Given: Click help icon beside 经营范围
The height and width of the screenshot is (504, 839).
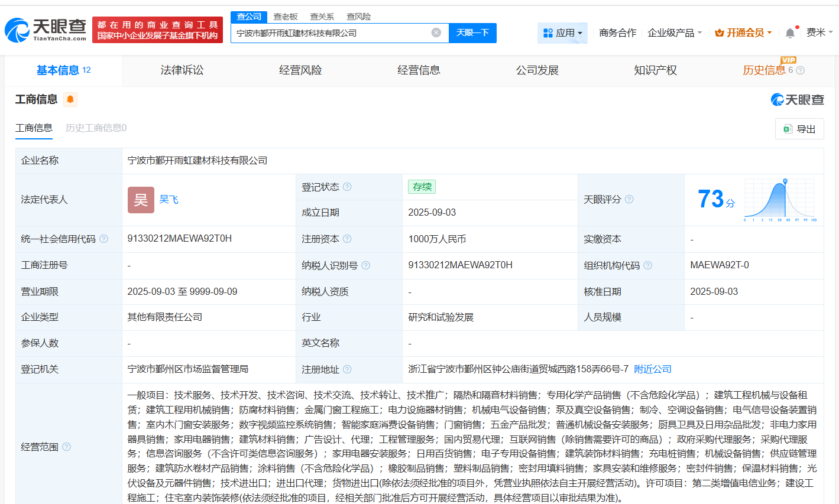Looking at the screenshot, I should [x=65, y=447].
